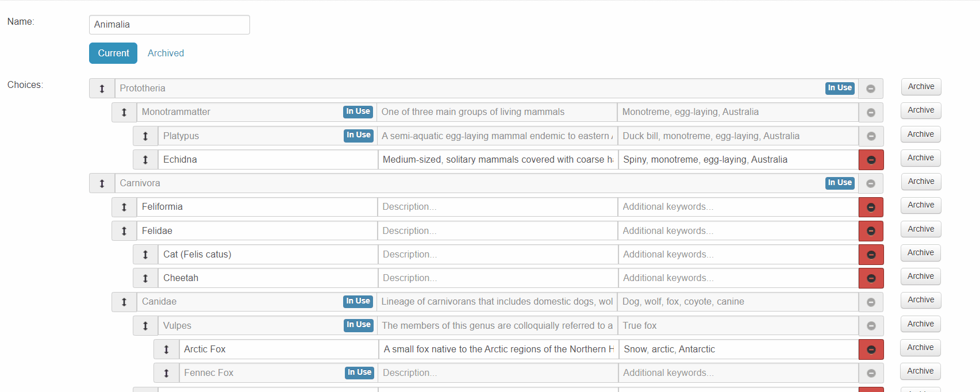Delete the Cheetah row using minus icon
The height and width of the screenshot is (392, 980).
(871, 278)
